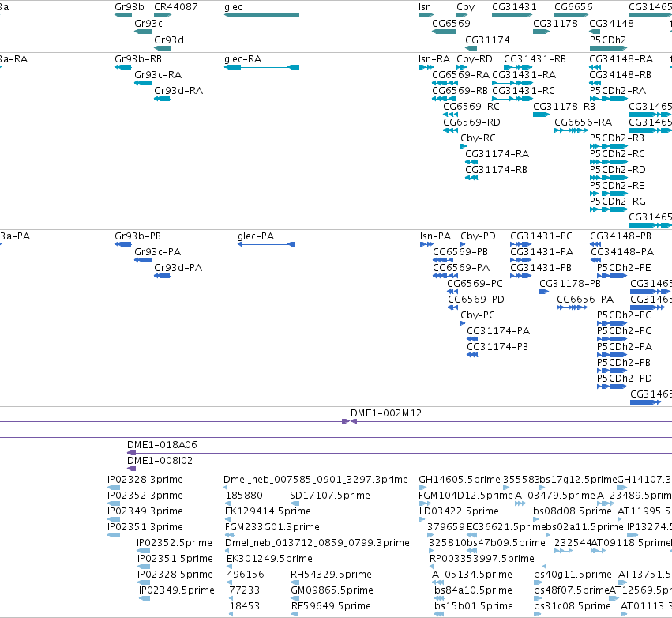Click the IP02328.3prime EST label
The image size is (672, 618).
145,480
